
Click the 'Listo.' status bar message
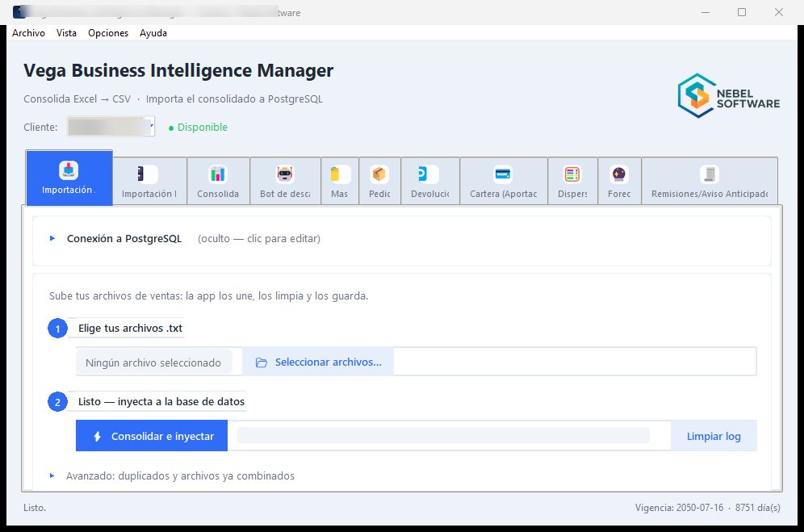point(35,507)
